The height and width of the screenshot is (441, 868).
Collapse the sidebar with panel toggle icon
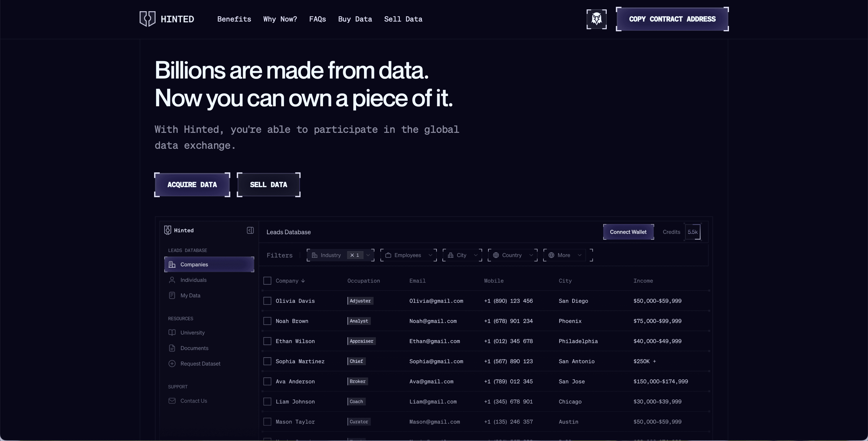click(x=250, y=231)
